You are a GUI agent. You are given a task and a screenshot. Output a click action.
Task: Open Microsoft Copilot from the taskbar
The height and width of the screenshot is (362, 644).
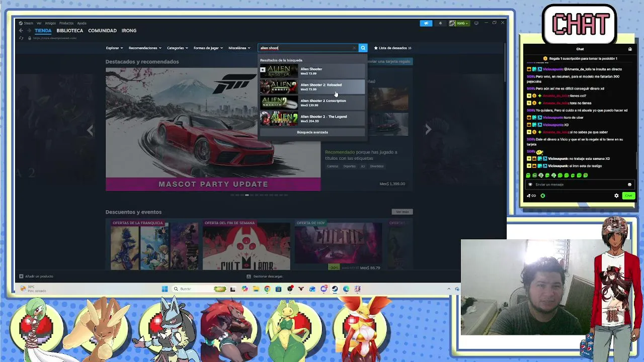[x=245, y=289]
